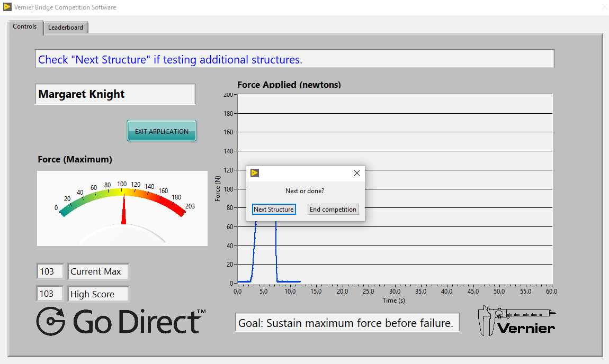Click the LabVIEW icon in the main window title bar
This screenshot has height=364, width=609.
[6, 7]
